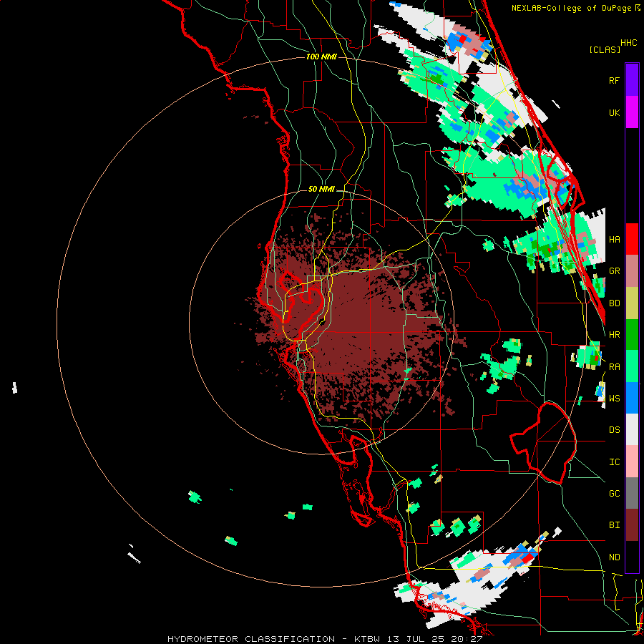Click the GC legend label
Screen dimensions: 644x644
(x=614, y=494)
